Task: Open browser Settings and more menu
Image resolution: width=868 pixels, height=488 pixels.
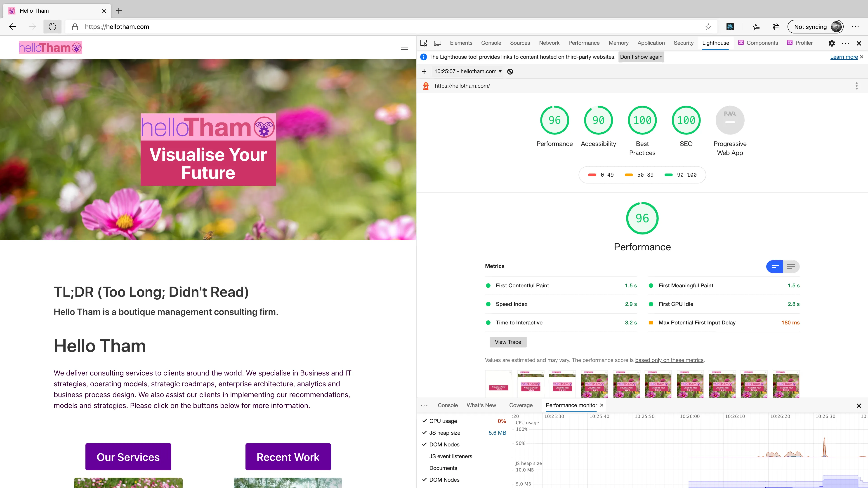Action: (x=855, y=27)
